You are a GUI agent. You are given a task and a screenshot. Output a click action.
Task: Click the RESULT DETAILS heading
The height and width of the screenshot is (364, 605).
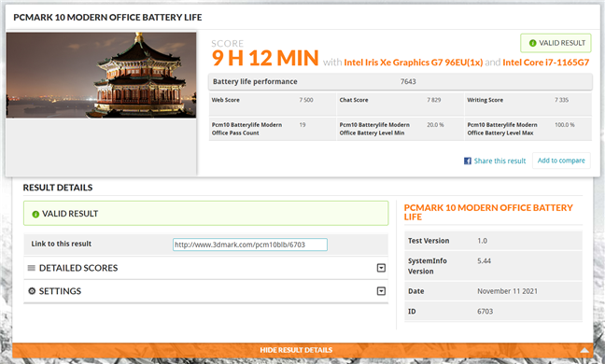click(58, 188)
